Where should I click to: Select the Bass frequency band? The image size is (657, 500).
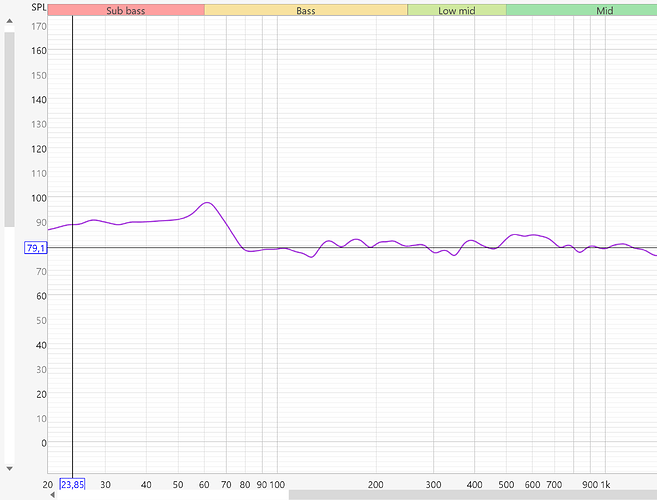(306, 10)
